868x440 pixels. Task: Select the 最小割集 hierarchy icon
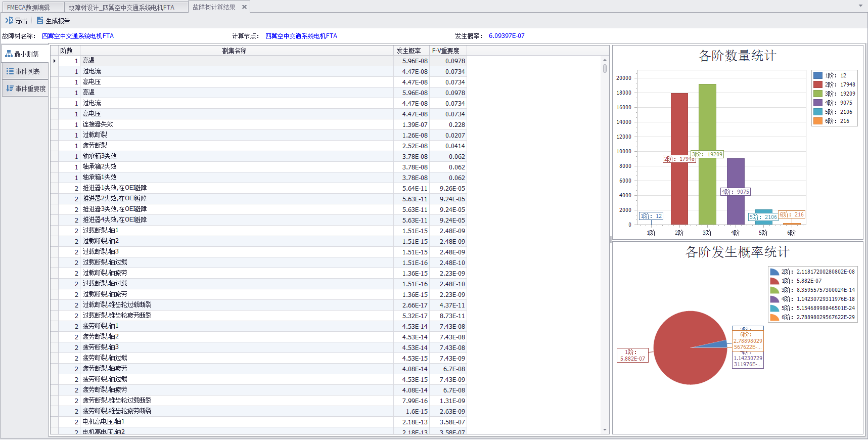coord(9,54)
